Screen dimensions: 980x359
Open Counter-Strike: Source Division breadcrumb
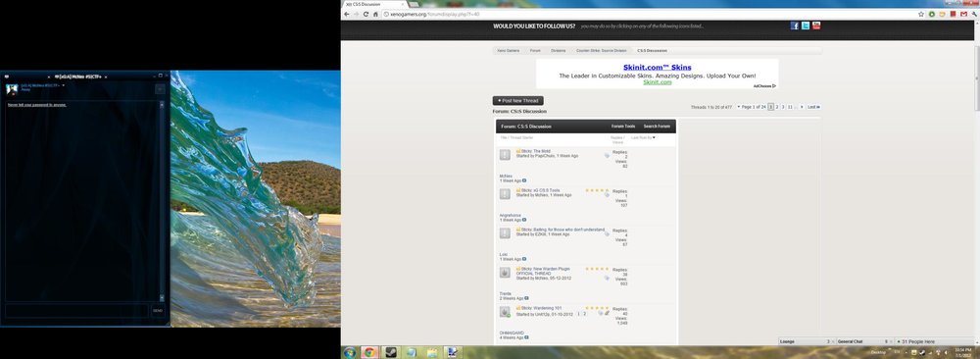pos(602,51)
